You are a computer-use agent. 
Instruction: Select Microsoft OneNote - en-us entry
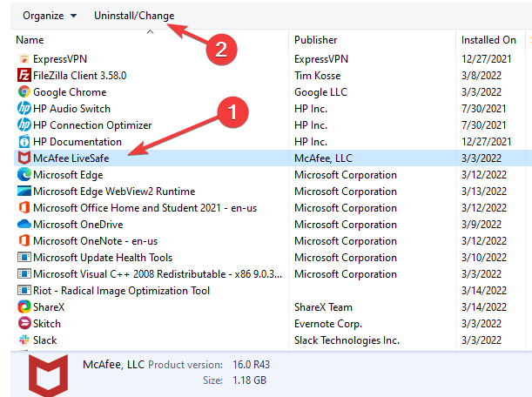95,241
